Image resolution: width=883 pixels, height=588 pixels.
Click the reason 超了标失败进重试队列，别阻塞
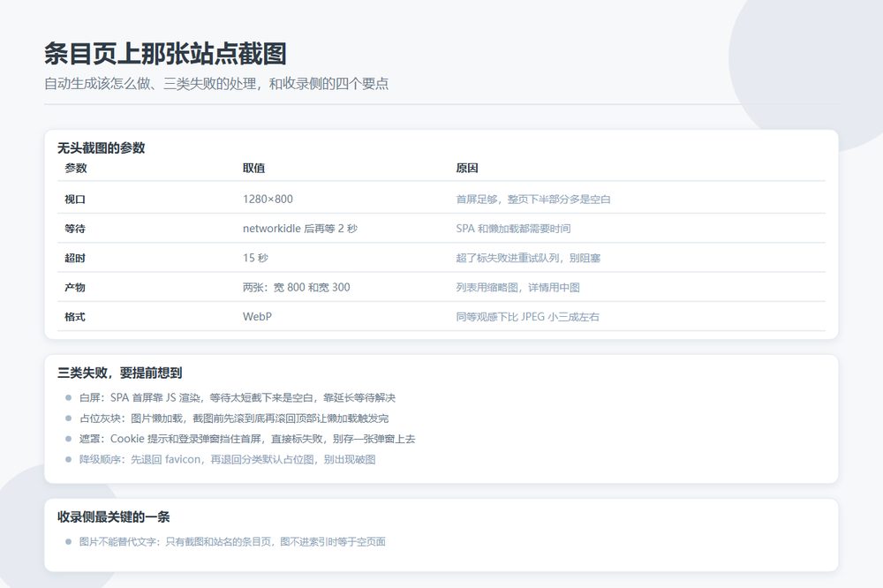coord(528,258)
